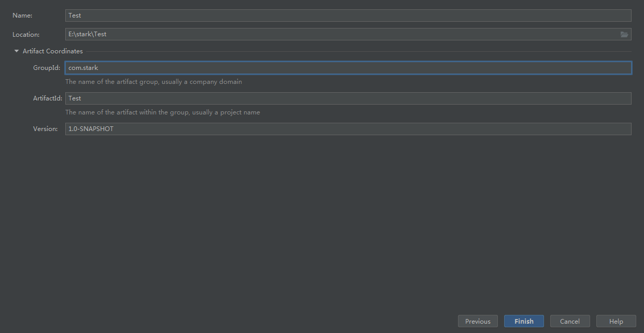Click the "ArtifactId:" label
The height and width of the screenshot is (333, 644).
48,98
